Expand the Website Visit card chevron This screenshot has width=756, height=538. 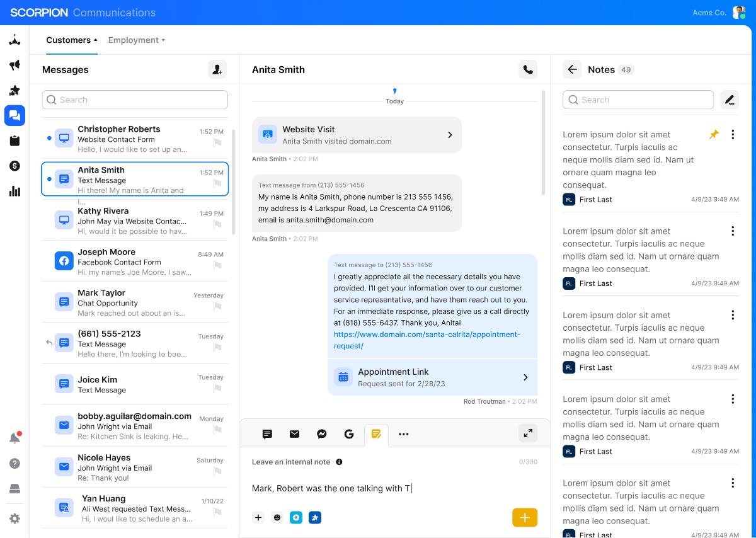[450, 135]
